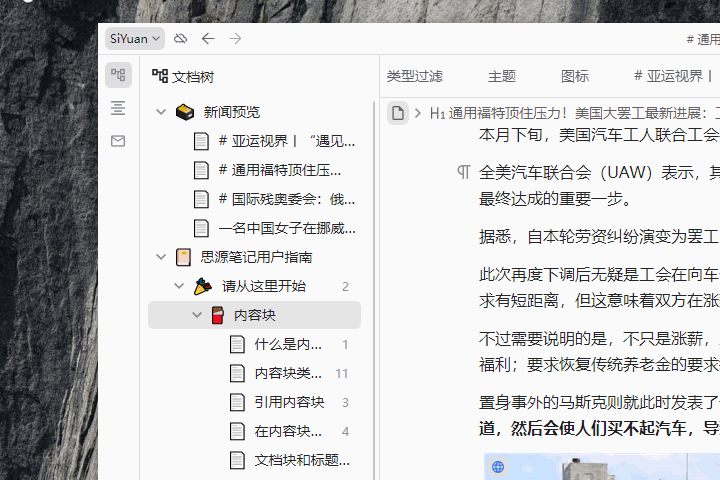Click the party popper icon of 请从这里开始
Screen dimensions: 720x480
202,286
